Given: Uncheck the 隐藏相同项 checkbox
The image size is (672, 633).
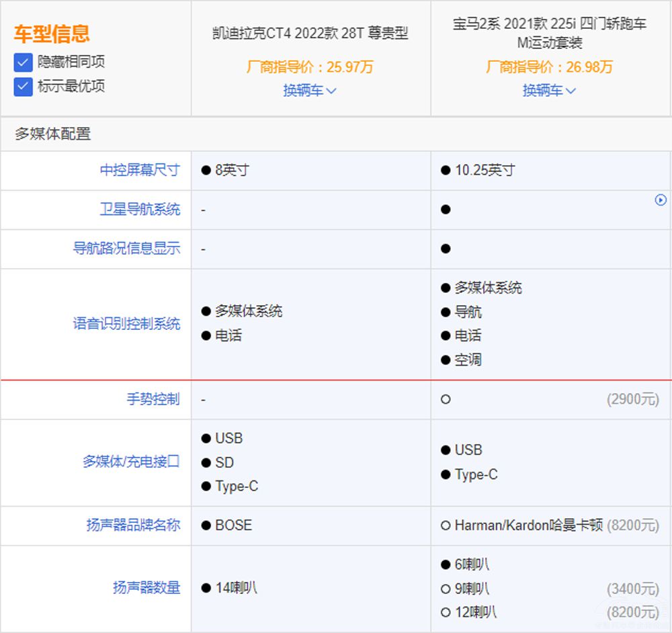Looking at the screenshot, I should point(24,62).
